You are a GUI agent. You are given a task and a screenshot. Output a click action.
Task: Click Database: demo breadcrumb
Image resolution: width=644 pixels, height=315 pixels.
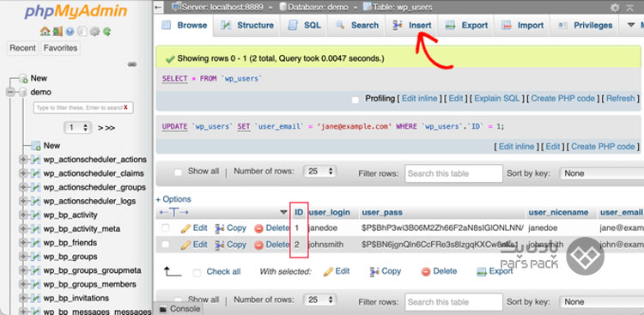click(x=318, y=7)
